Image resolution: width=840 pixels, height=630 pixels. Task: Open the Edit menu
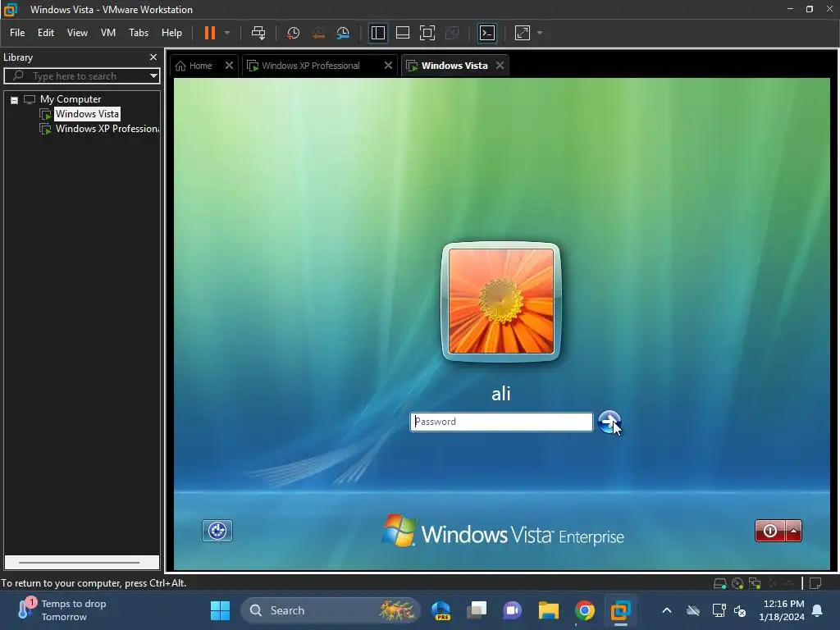(x=46, y=33)
